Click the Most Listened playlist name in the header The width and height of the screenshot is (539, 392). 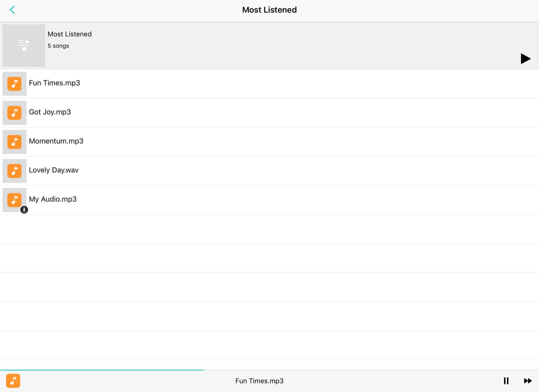tap(70, 34)
